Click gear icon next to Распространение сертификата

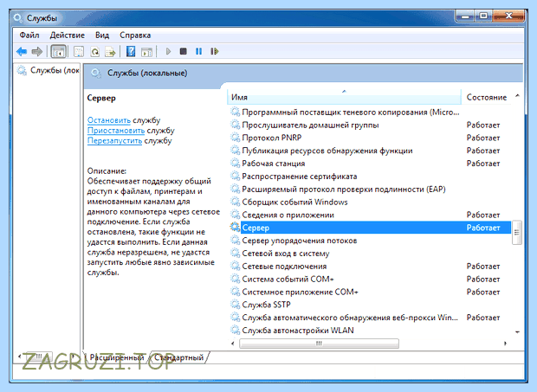(x=235, y=176)
